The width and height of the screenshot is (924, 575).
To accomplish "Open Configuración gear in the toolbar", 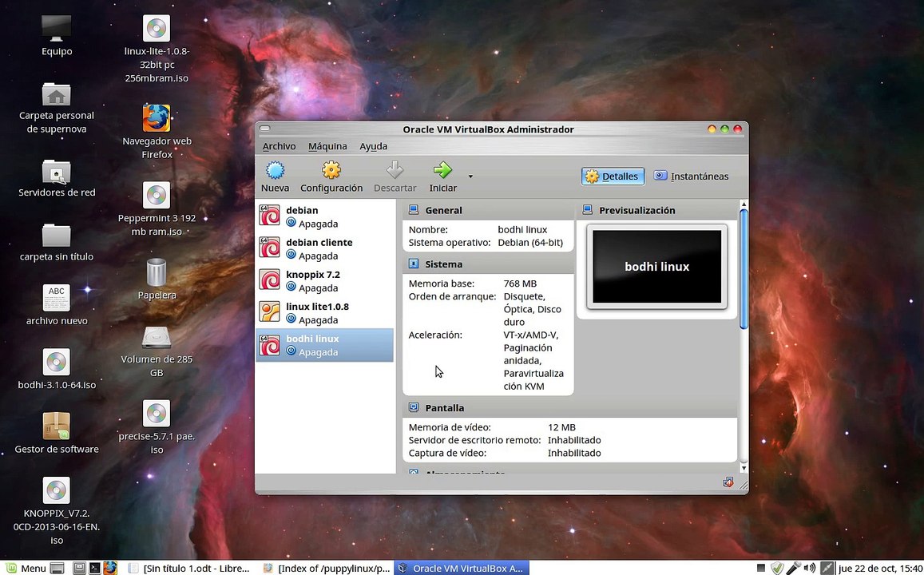I will 331,171.
